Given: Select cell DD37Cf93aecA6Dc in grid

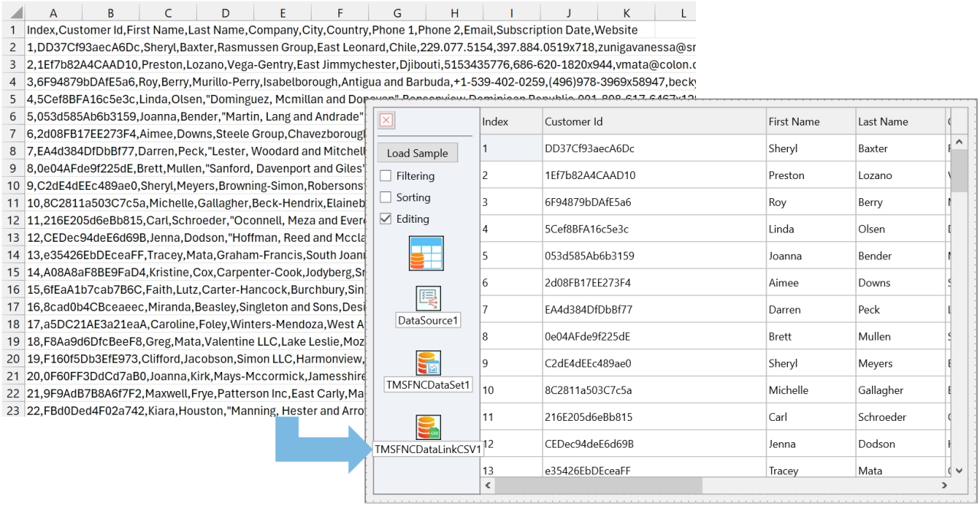Looking at the screenshot, I should (x=654, y=148).
